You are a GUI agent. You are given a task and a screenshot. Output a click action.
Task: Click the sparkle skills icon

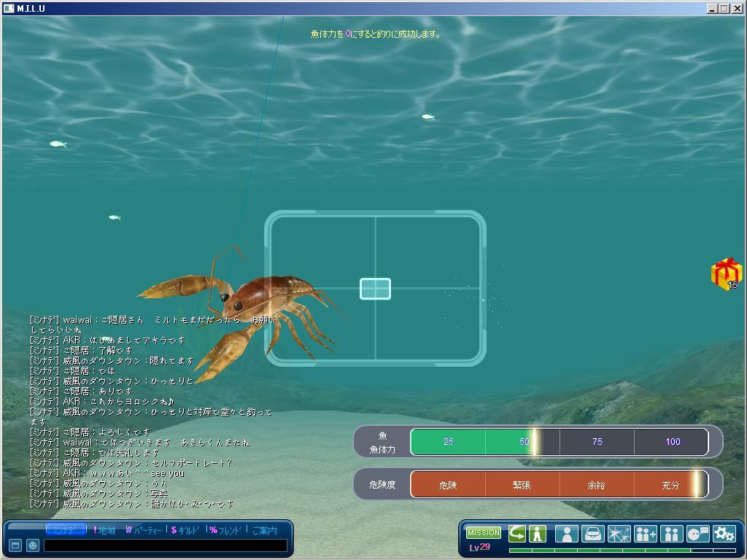click(x=619, y=534)
